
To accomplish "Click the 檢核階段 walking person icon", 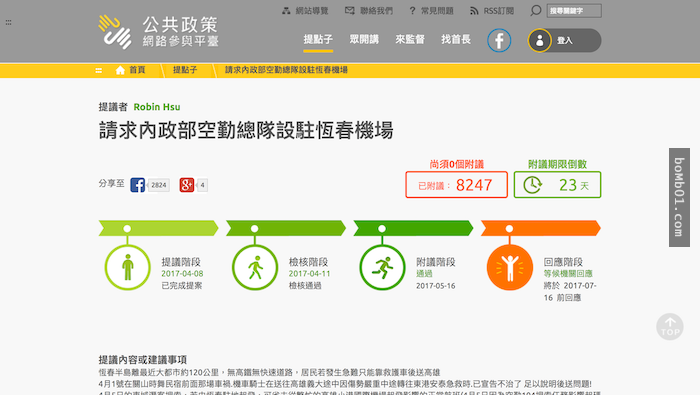I will pos(255,267).
